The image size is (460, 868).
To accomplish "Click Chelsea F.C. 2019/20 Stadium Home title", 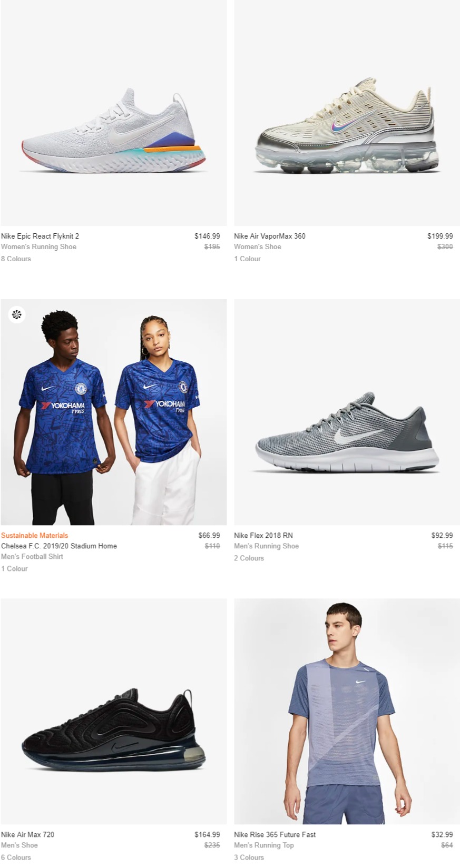I will [x=59, y=546].
